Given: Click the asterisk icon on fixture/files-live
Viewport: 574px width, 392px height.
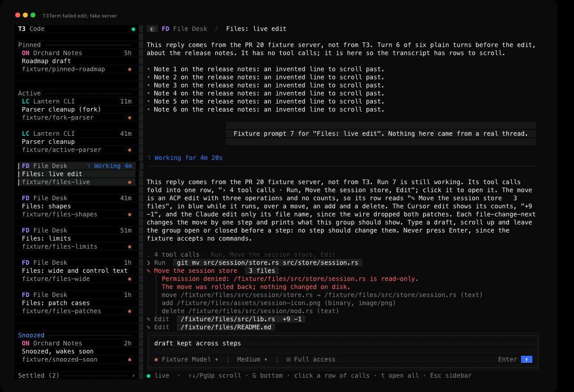Looking at the screenshot, I should 130,182.
